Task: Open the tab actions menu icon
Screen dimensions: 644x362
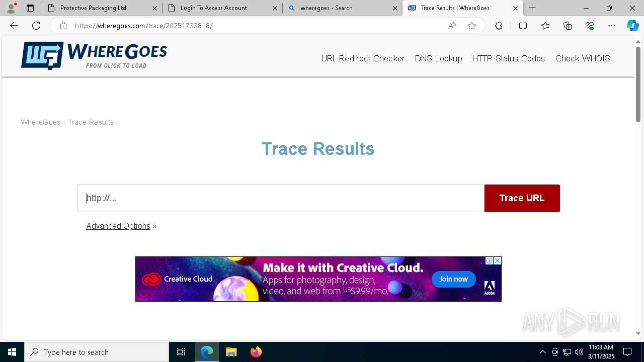Action: point(30,8)
